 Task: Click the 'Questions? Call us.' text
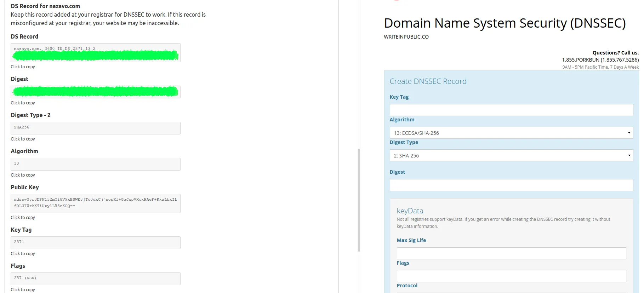pos(616,53)
